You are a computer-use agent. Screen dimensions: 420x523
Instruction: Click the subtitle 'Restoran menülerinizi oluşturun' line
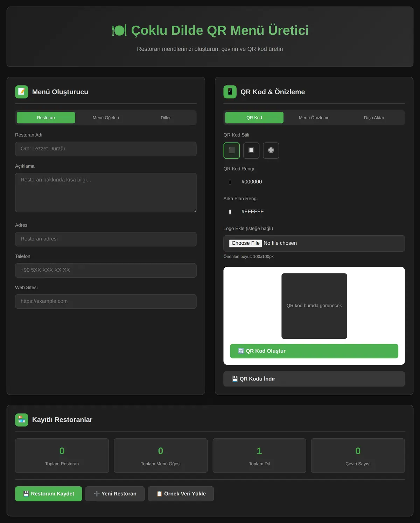[210, 49]
